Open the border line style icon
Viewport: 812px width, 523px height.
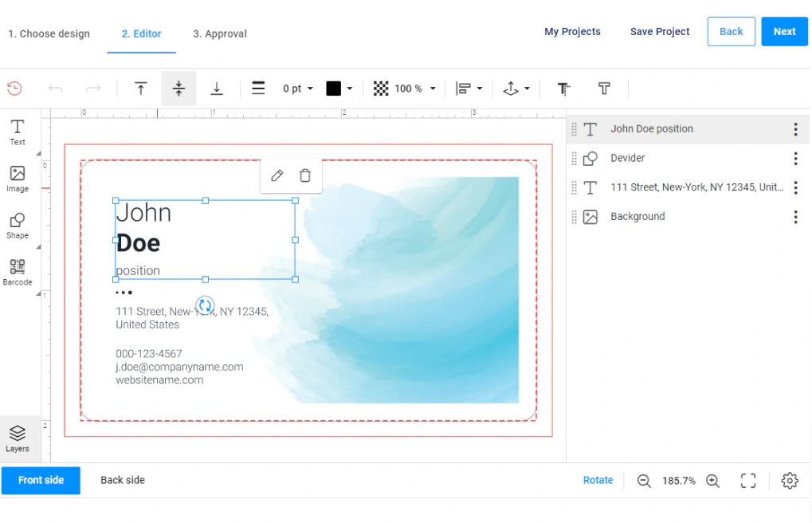pyautogui.click(x=258, y=88)
